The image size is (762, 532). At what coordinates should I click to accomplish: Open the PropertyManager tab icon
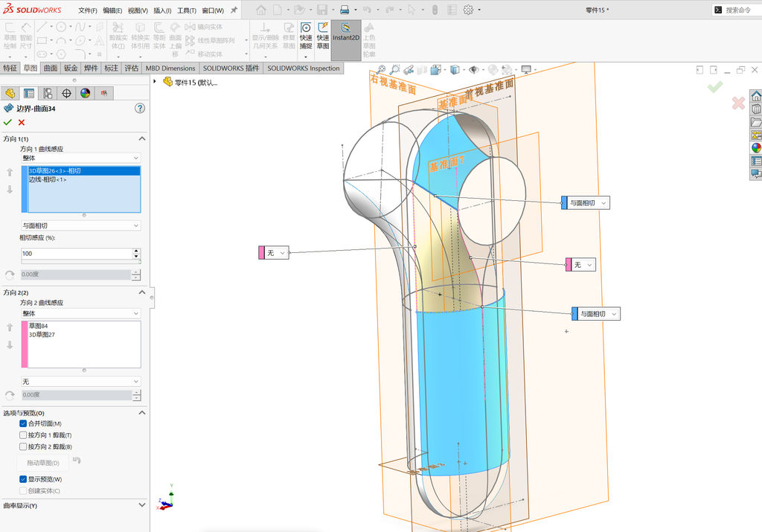click(29, 93)
